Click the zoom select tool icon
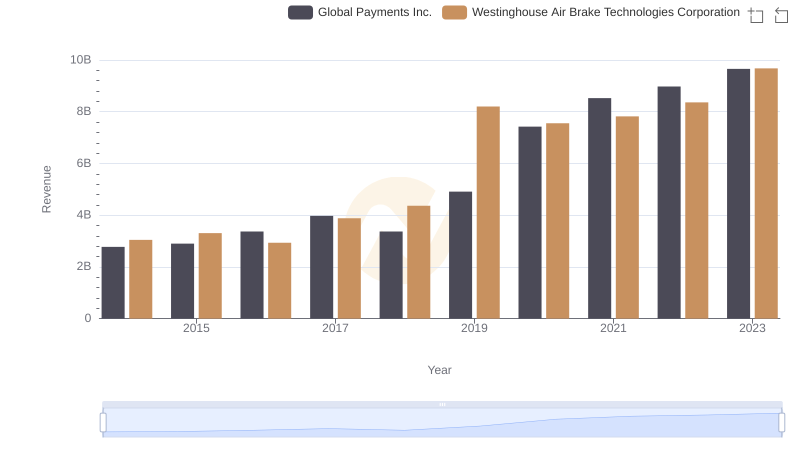 (x=756, y=15)
